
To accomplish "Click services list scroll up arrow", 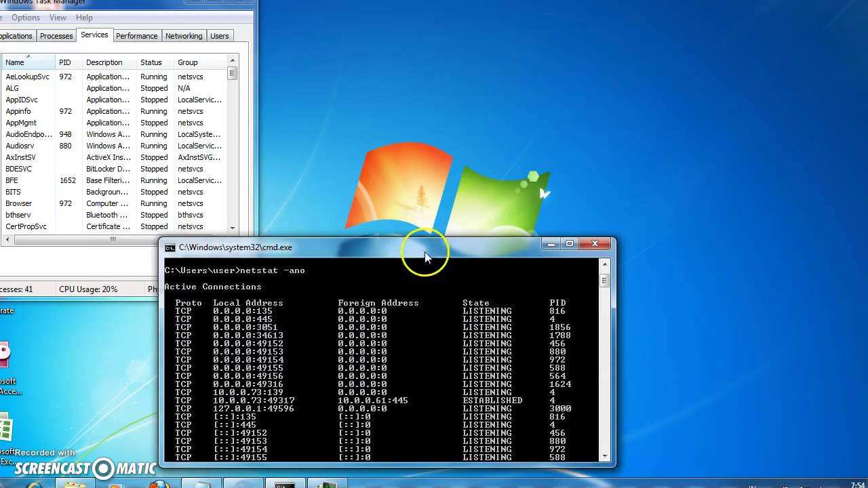I will point(233,60).
